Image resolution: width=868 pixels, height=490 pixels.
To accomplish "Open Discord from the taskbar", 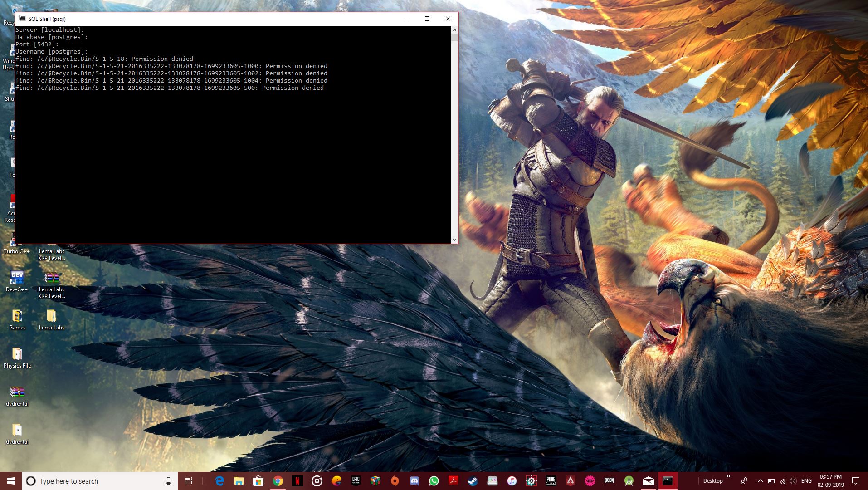I will tap(414, 481).
